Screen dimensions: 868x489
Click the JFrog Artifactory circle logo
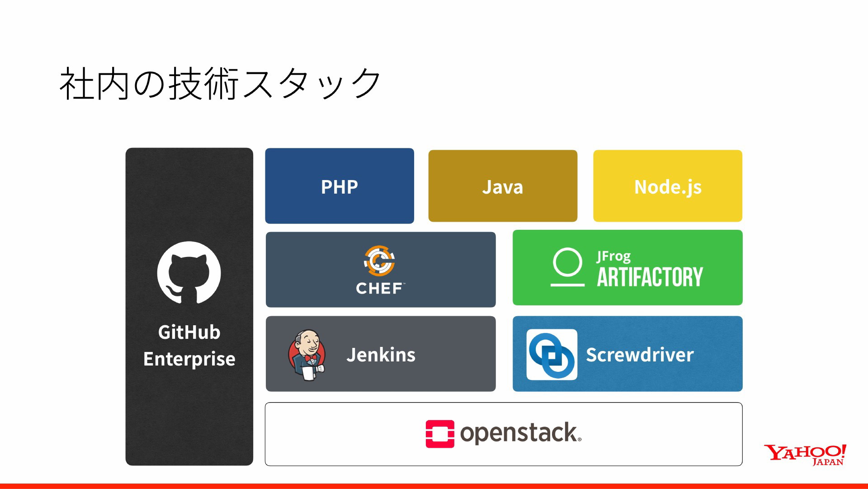point(567,267)
